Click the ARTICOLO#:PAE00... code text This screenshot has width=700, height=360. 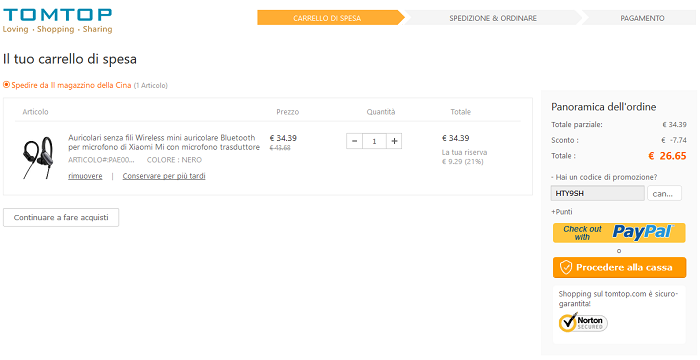click(101, 160)
